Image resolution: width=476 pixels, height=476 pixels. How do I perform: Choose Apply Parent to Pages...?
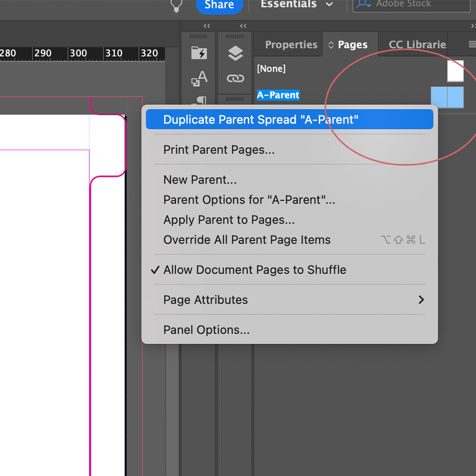click(x=289, y=220)
